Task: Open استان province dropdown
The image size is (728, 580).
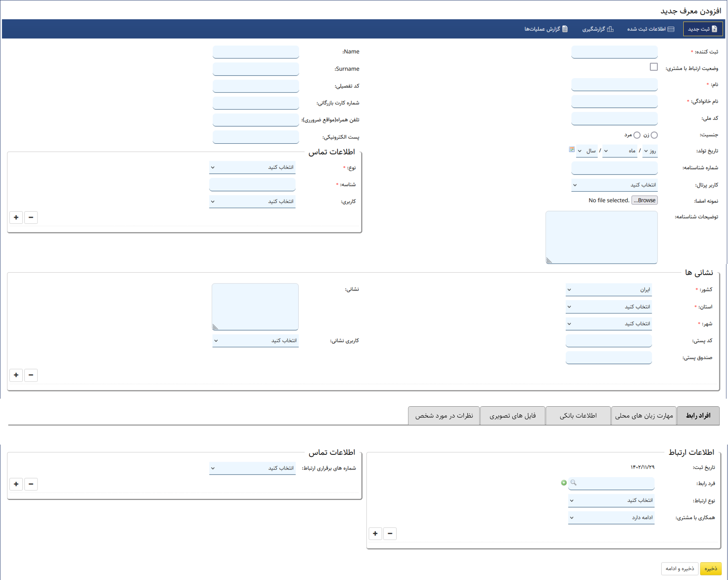Action: tap(609, 307)
